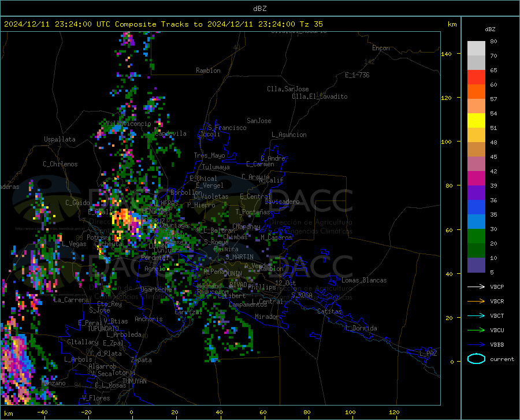This screenshot has width=520, height=420.
Task: Click the 'Uspallata' map label
Action: pos(60,139)
